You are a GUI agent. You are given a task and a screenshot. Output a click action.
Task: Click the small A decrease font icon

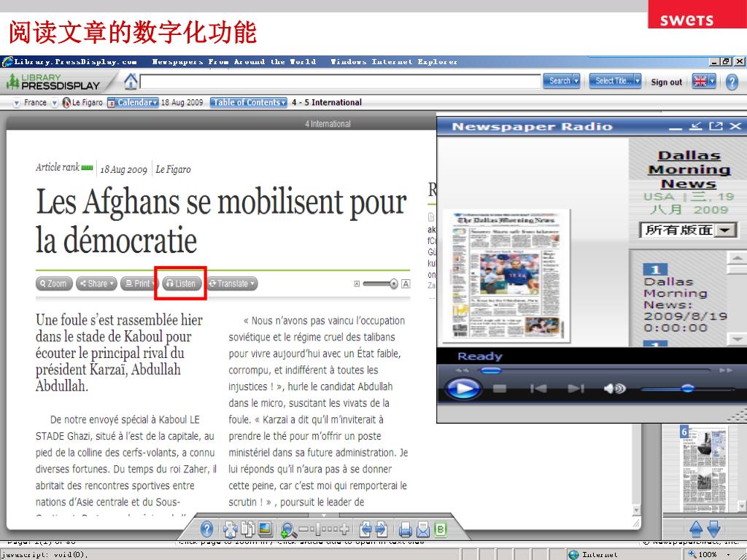356,284
